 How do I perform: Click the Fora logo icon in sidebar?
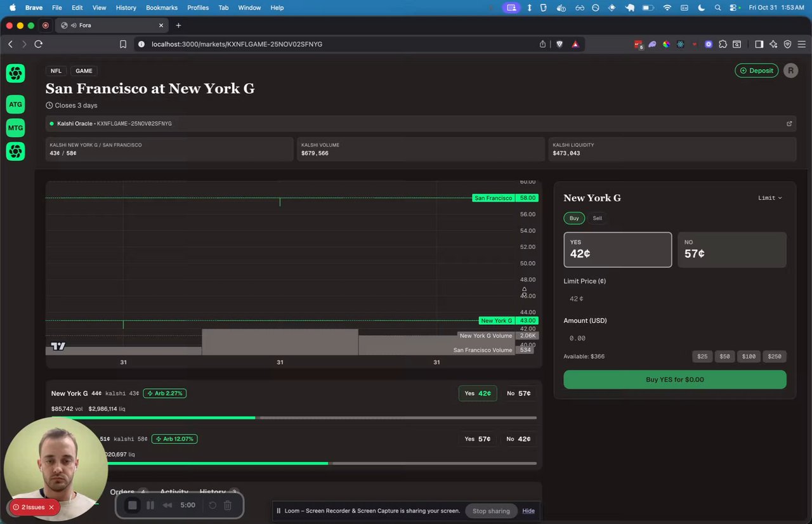[x=15, y=74]
